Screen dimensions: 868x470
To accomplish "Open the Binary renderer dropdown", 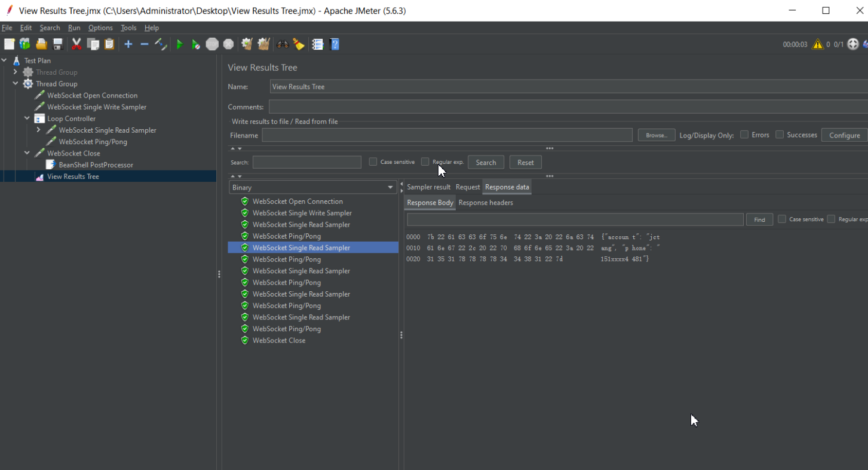I will click(313, 187).
